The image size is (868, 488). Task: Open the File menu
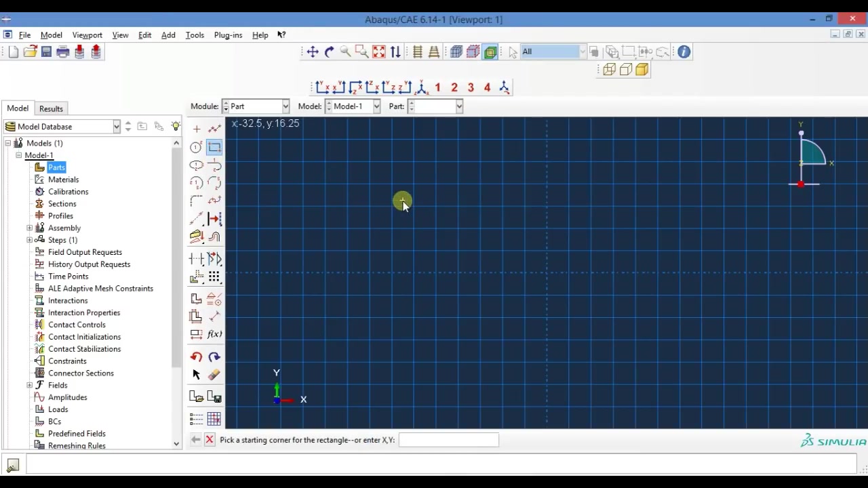point(25,35)
